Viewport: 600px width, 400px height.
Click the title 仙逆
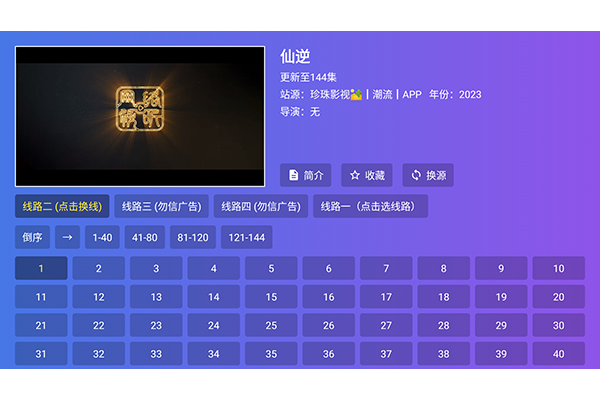click(295, 57)
